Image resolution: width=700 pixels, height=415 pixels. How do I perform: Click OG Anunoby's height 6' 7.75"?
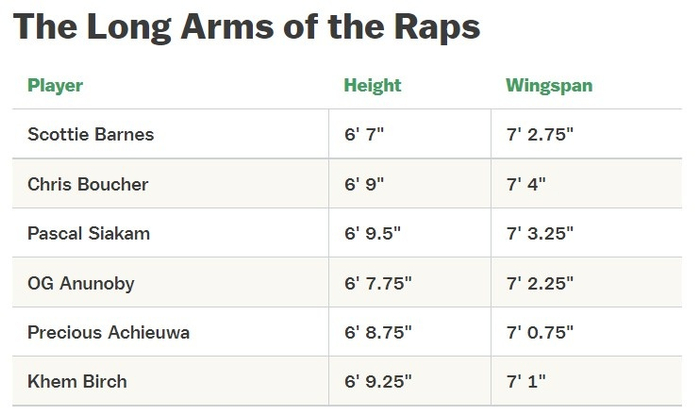[x=378, y=283]
